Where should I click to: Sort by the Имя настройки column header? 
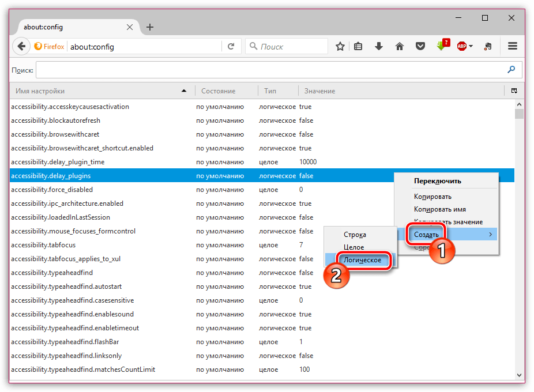(98, 91)
